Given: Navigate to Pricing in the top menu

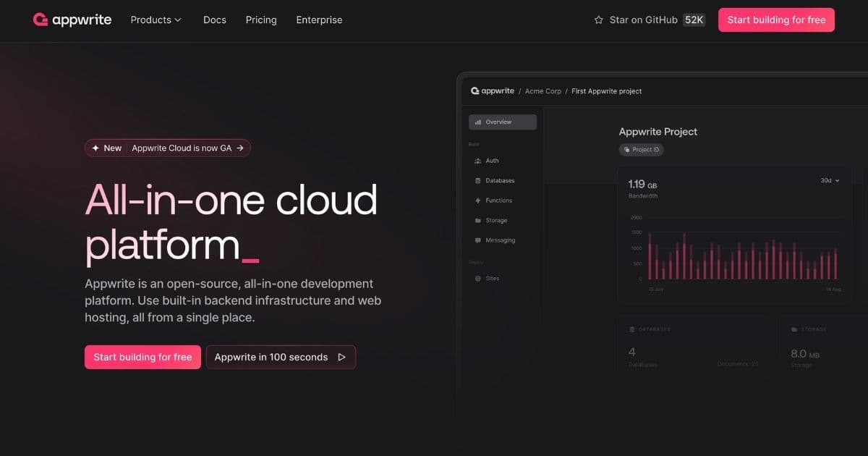Looking at the screenshot, I should point(260,20).
